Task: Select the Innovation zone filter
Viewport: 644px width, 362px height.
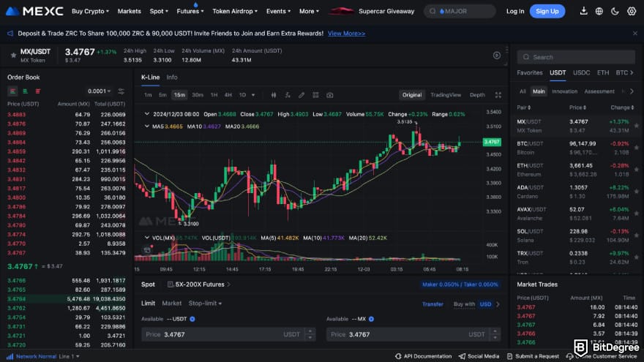Action: click(x=564, y=91)
